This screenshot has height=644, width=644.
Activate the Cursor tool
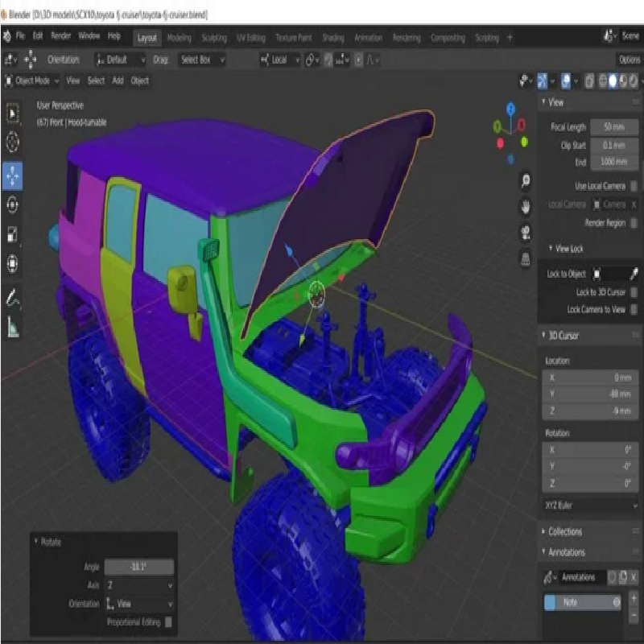(x=13, y=143)
